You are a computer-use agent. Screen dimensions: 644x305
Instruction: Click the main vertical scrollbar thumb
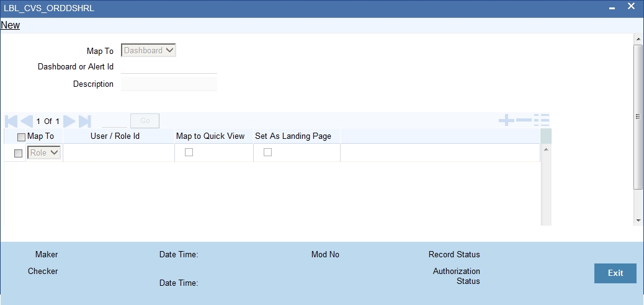[x=638, y=116]
